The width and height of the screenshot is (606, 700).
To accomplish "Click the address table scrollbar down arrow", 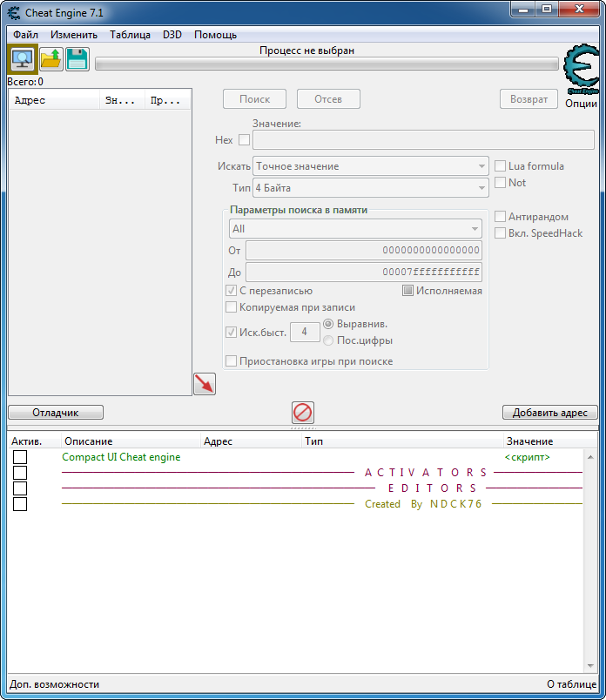I will [x=590, y=666].
